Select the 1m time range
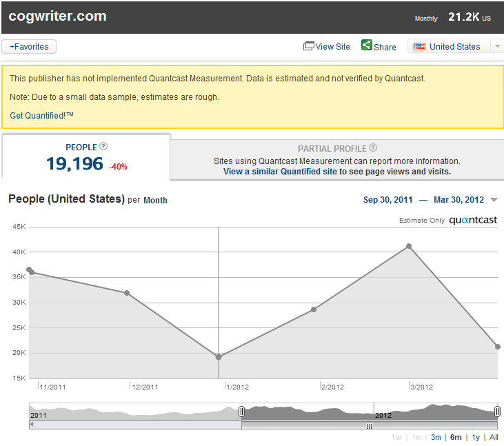Image resolution: width=504 pixels, height=446 pixels. [416, 437]
